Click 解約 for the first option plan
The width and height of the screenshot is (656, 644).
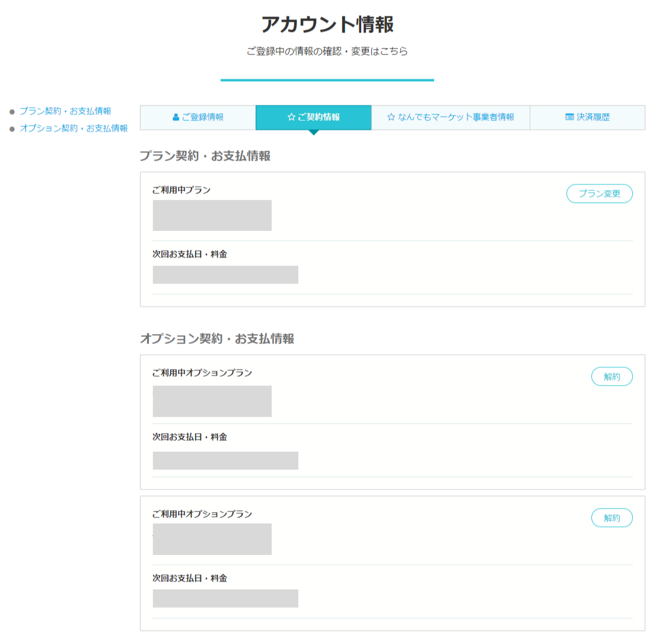(x=612, y=376)
